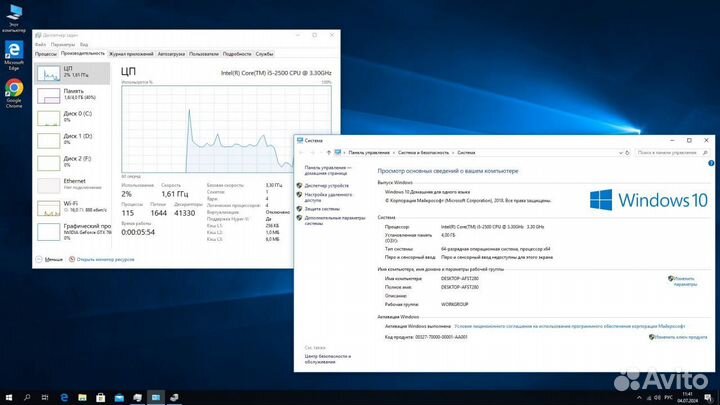The width and height of the screenshot is (720, 405).
Task: Switch to the Пользователи tab
Action: [204, 54]
